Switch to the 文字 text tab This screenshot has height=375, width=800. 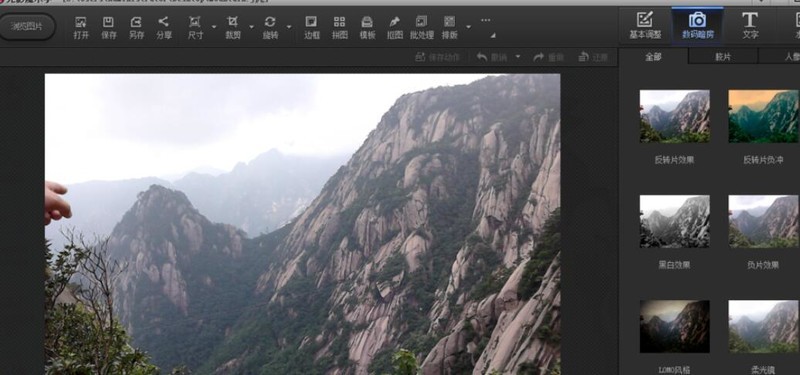[750, 26]
